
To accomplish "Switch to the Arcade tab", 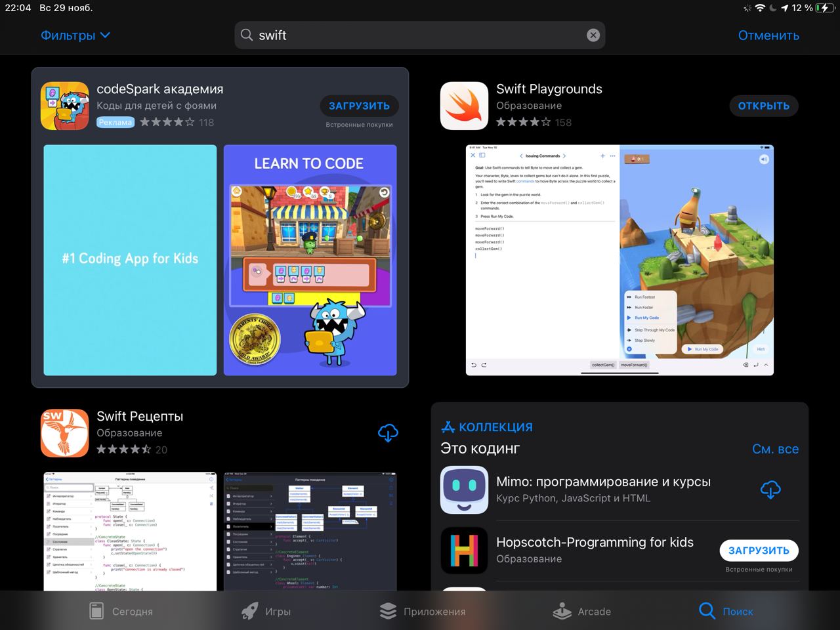I will [x=581, y=611].
